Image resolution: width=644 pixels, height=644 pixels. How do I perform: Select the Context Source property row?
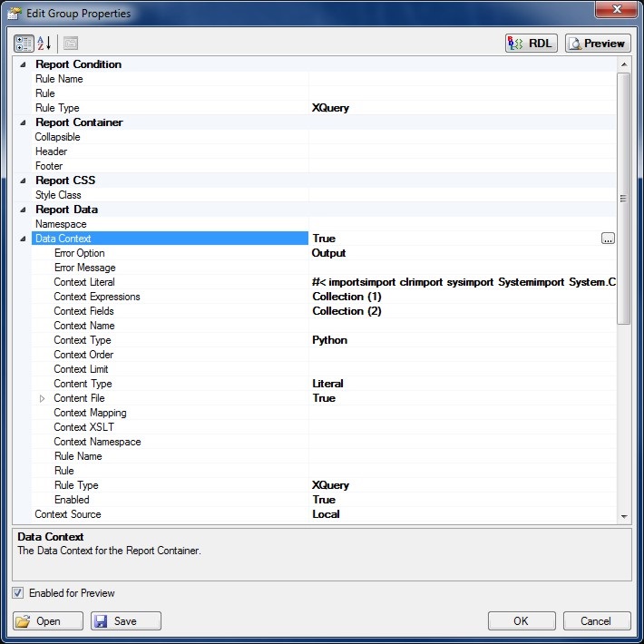(163, 514)
